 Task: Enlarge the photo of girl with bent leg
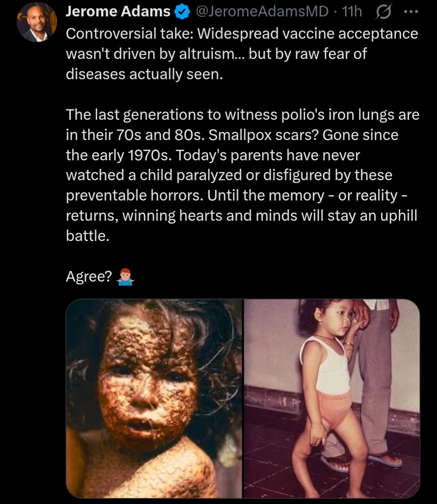(x=332, y=399)
